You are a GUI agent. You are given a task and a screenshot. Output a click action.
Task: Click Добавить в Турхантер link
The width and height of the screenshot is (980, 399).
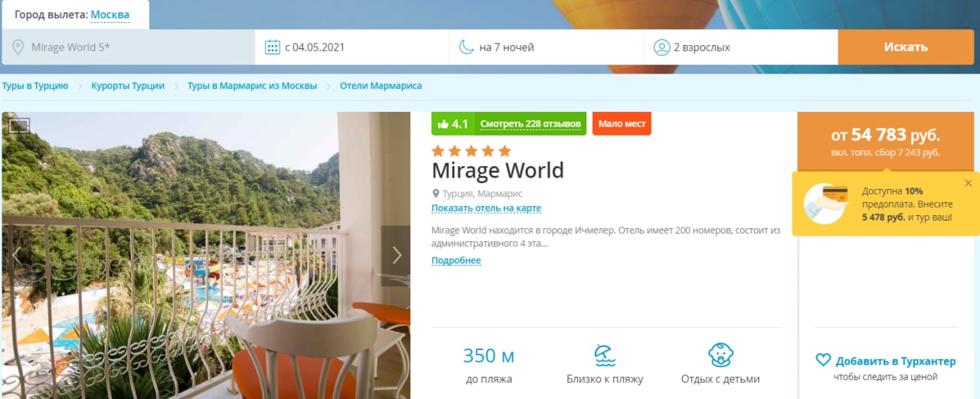pyautogui.click(x=896, y=361)
